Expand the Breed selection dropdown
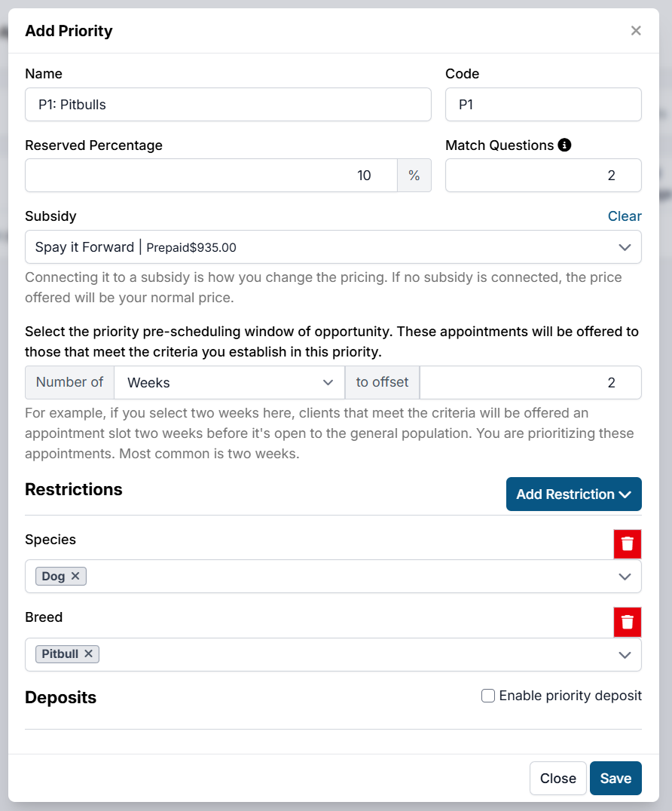The width and height of the screenshot is (672, 811). [x=624, y=654]
